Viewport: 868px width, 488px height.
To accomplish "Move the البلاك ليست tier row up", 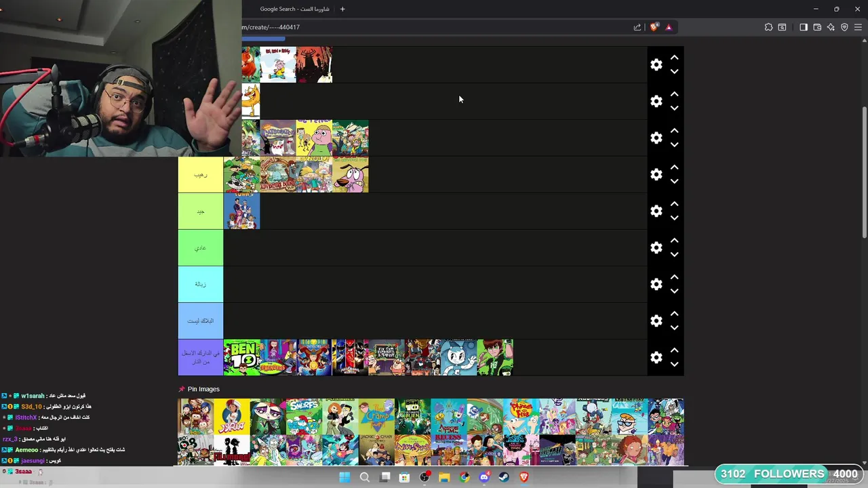I will click(674, 314).
